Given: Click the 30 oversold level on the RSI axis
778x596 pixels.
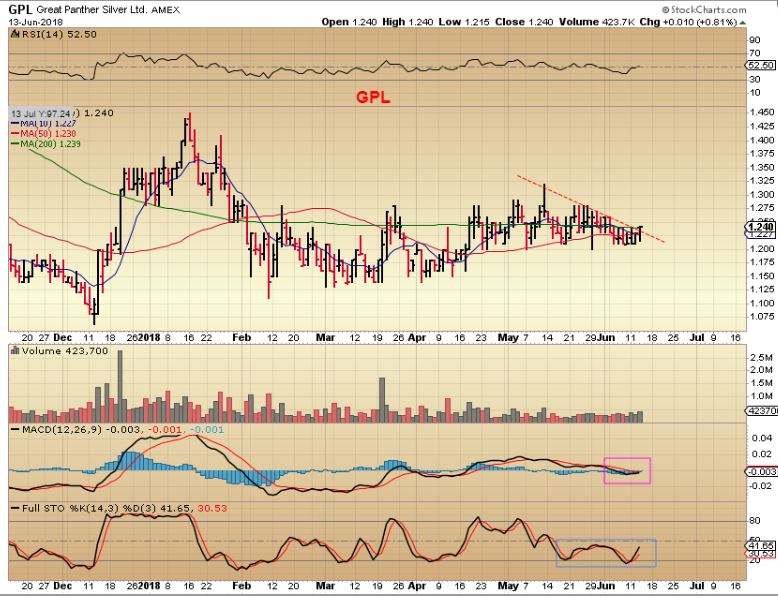Looking at the screenshot, I should coord(755,79).
